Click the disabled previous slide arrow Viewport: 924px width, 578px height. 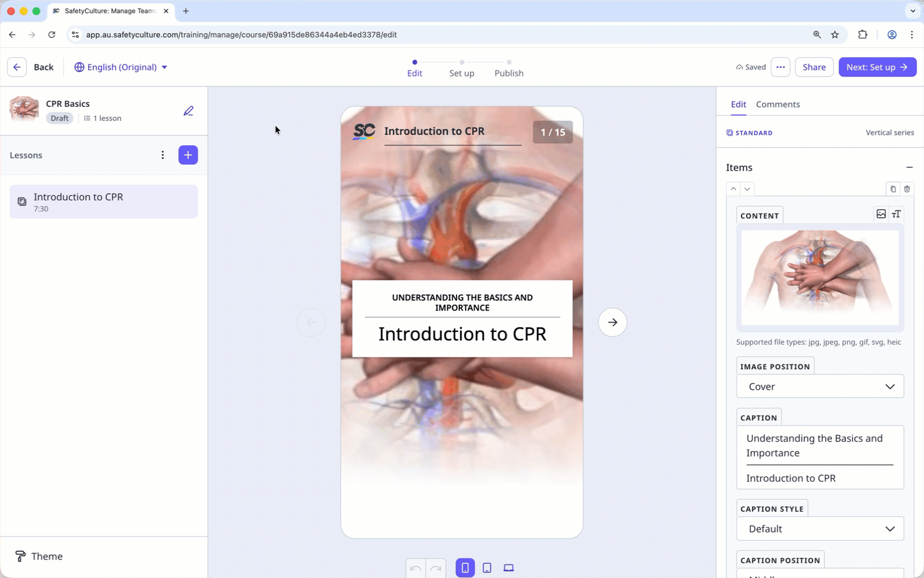coord(311,323)
